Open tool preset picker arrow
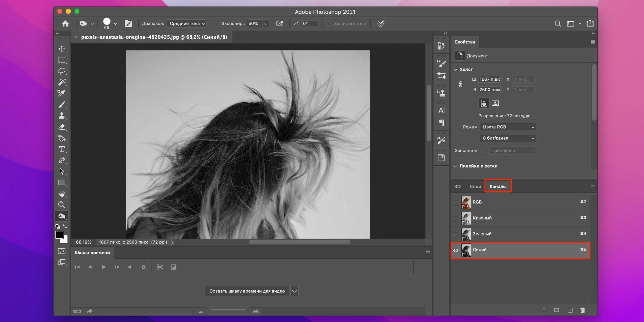Screen dimensions: 644x322 (x=92, y=24)
